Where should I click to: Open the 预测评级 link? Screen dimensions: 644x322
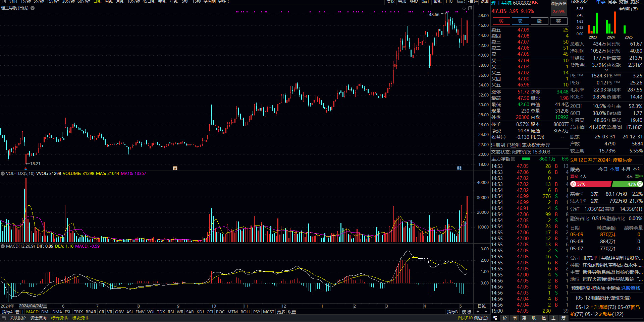click(x=580, y=288)
